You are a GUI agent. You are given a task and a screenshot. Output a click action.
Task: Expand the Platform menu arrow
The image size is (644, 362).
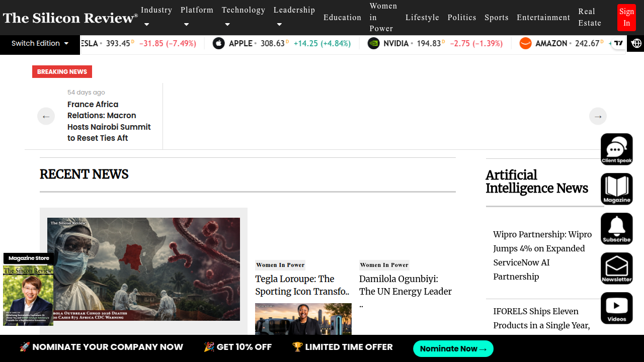186,24
